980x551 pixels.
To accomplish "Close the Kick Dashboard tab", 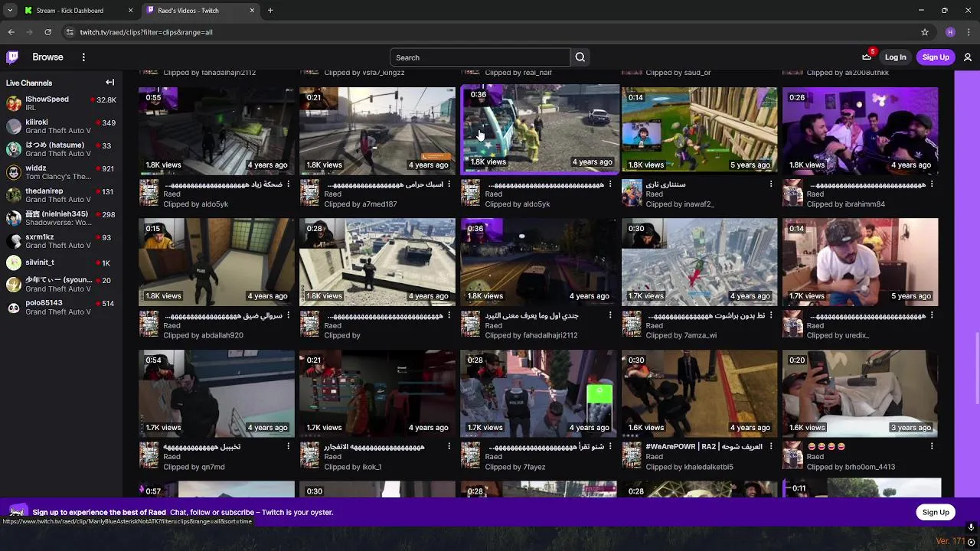I will pos(130,11).
